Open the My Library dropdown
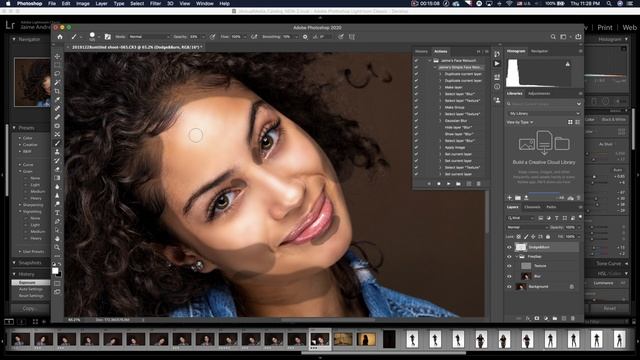 544,113
